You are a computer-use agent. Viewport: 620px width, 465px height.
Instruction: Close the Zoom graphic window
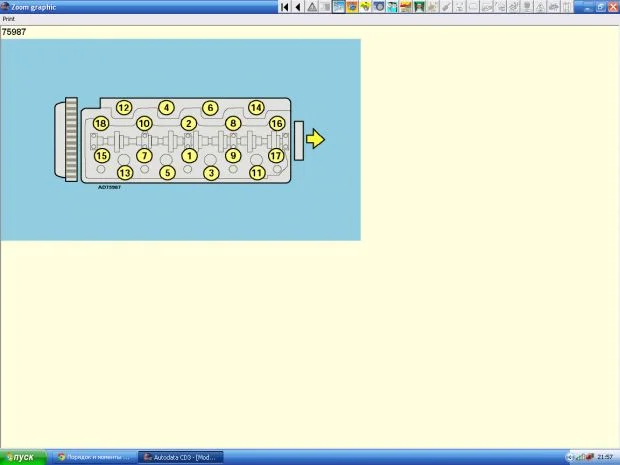click(x=612, y=6)
